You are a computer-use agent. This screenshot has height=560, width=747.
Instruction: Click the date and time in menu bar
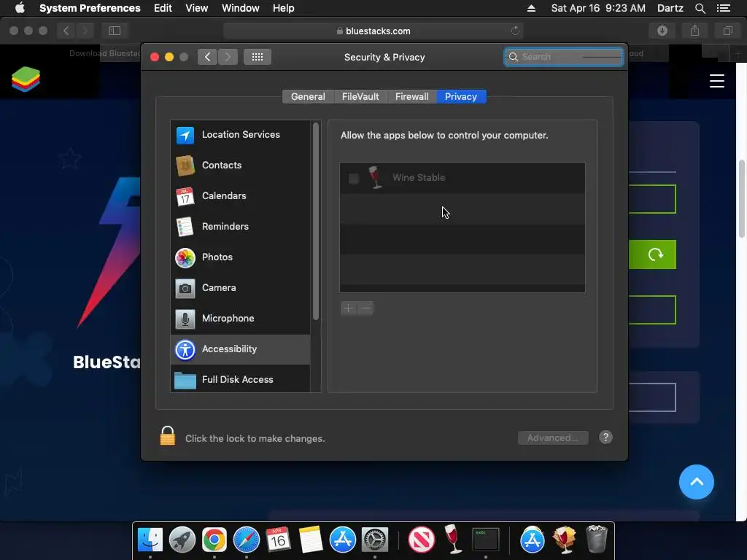[x=598, y=8]
